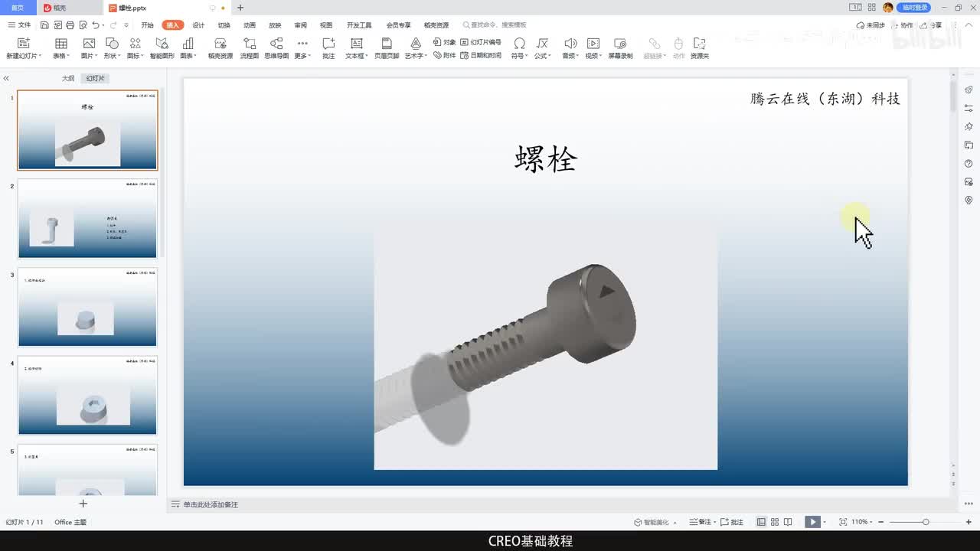Click the 图表 chart icon
The image size is (980, 551).
[188, 44]
